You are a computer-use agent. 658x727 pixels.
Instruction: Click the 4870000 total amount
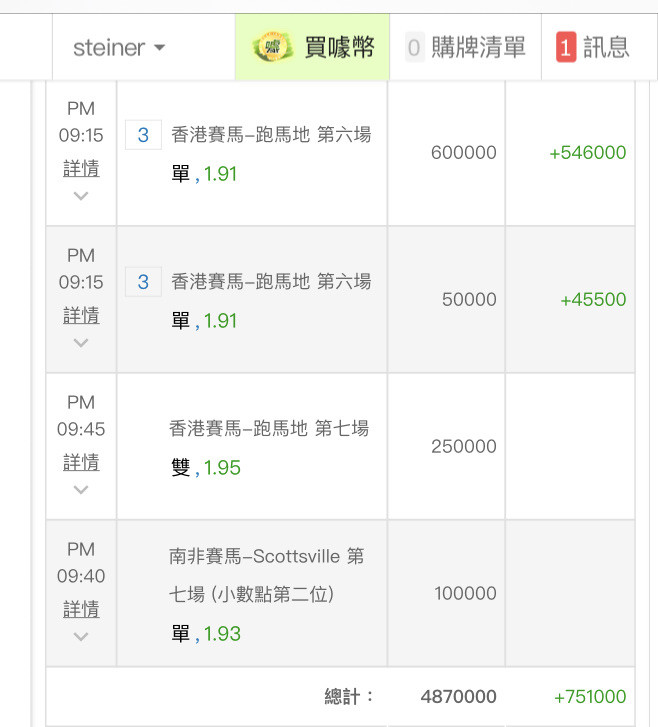pyautogui.click(x=459, y=696)
